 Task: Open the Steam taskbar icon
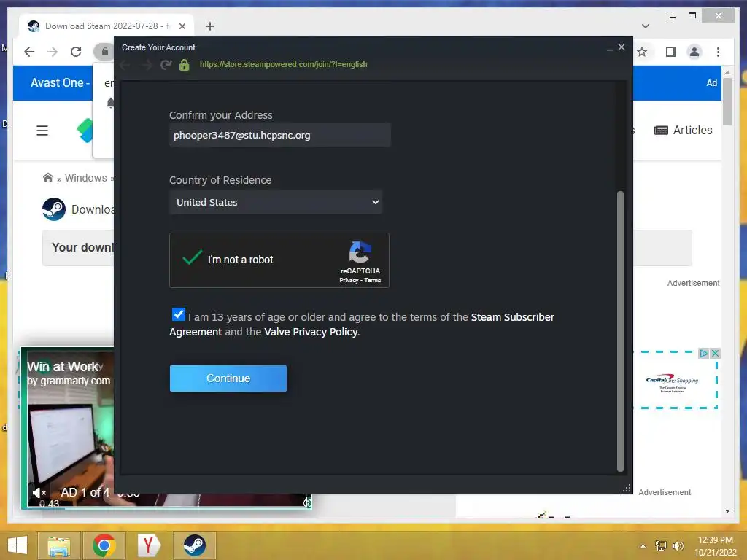pyautogui.click(x=194, y=545)
